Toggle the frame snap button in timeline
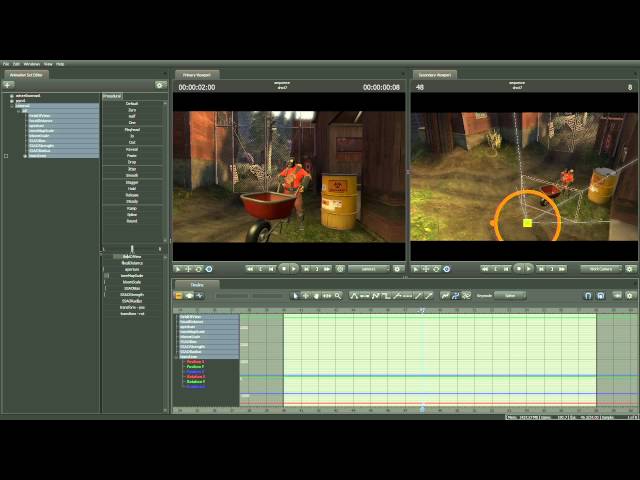The width and height of the screenshot is (640, 480). pyautogui.click(x=601, y=296)
